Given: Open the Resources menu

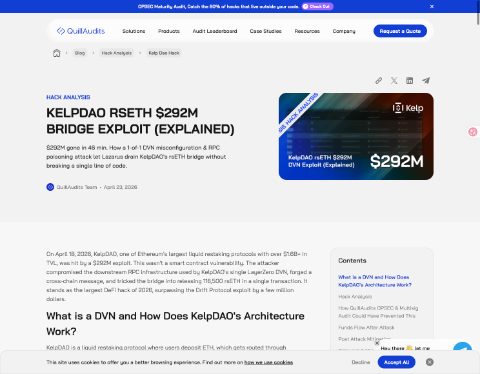Looking at the screenshot, I should (307, 31).
